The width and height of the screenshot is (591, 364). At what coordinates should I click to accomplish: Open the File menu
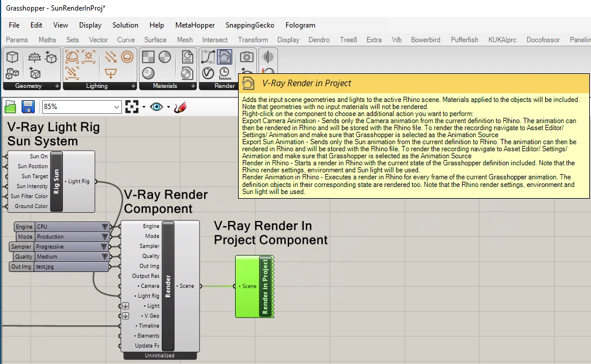[x=14, y=25]
